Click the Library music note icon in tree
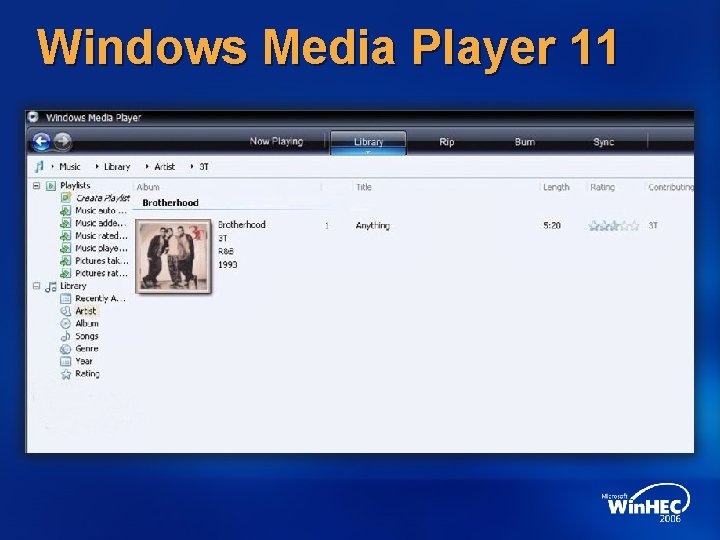Image resolution: width=720 pixels, height=540 pixels. tap(51, 287)
